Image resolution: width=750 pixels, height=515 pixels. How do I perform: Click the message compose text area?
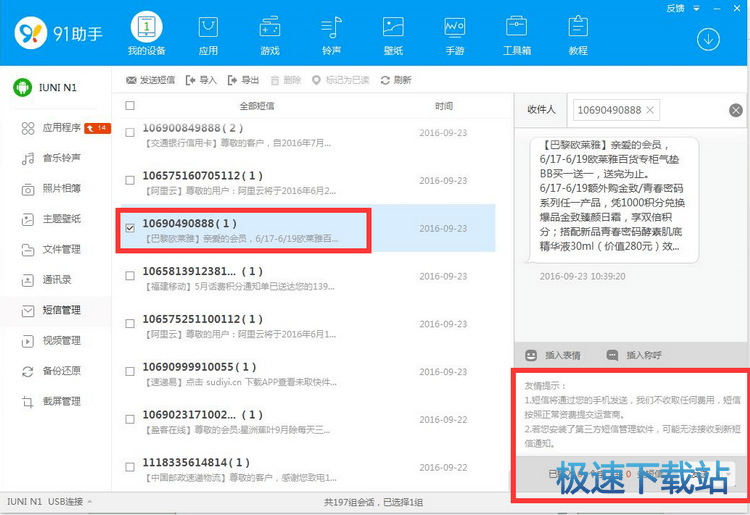pyautogui.click(x=631, y=414)
